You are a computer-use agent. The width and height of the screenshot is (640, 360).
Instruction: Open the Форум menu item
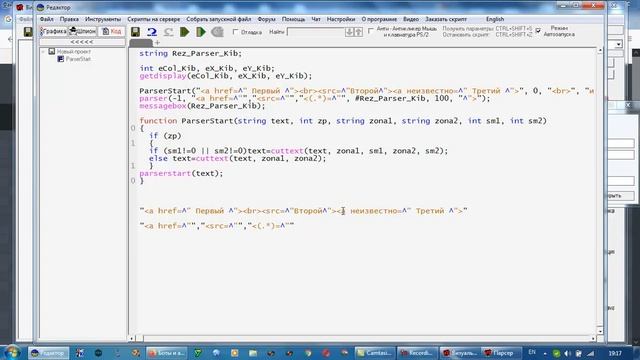click(267, 19)
